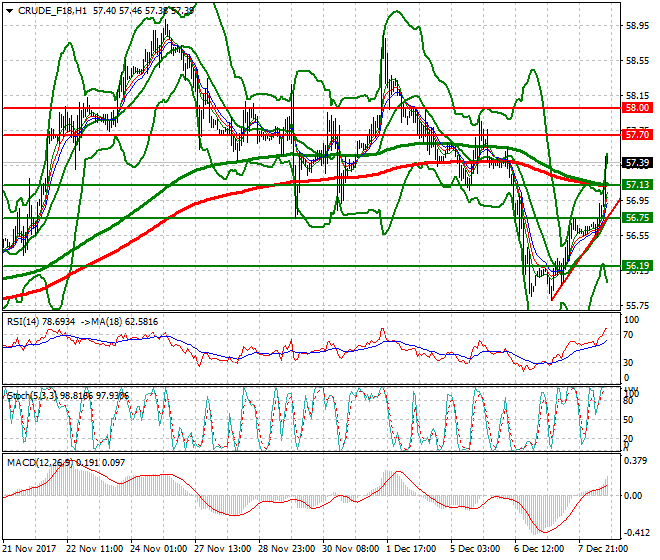Click the 56.19 green level label
The image size is (660, 560).
coord(637,266)
